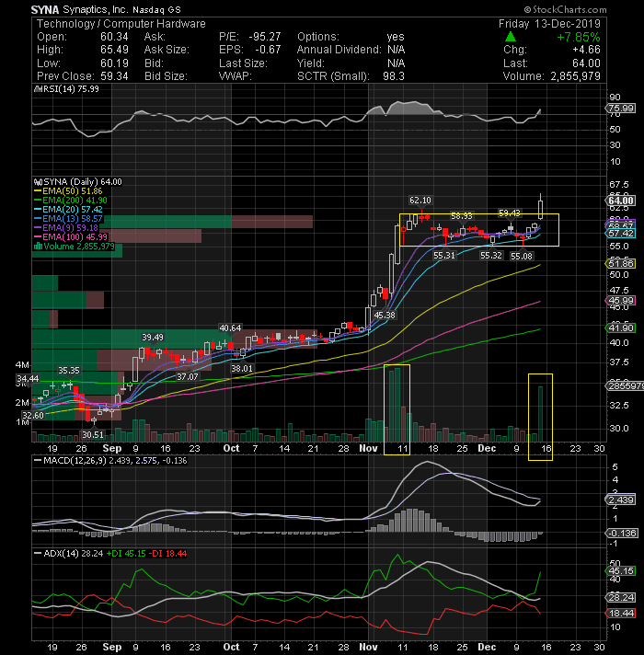Image resolution: width=644 pixels, height=655 pixels.
Task: Click the green +DI 45.15 label
Action: [x=126, y=554]
